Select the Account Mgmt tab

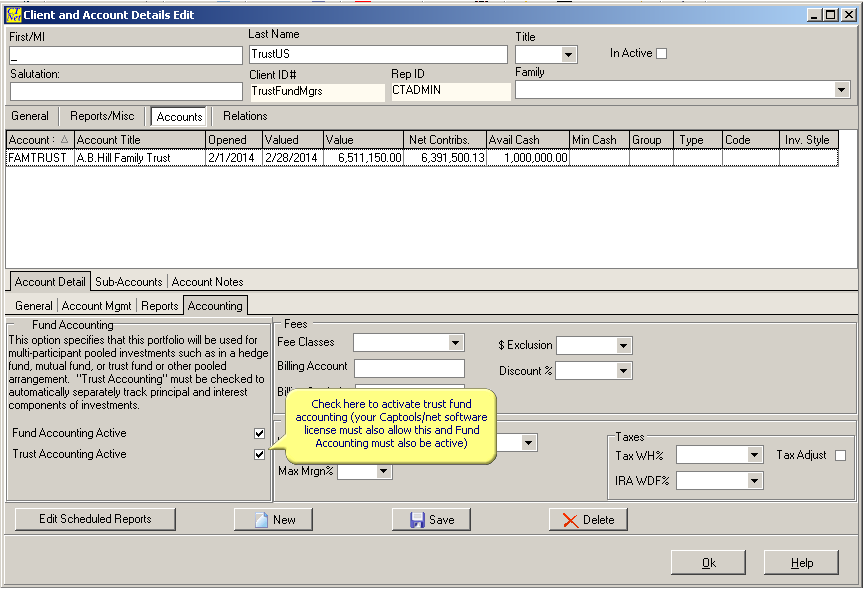tap(97, 306)
